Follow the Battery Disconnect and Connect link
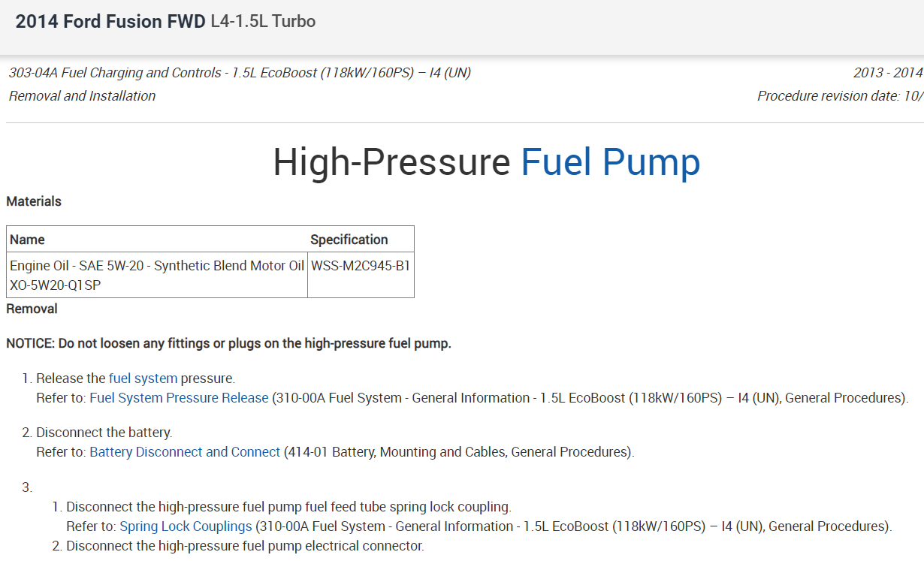Viewport: 924px width, 561px height. point(185,452)
